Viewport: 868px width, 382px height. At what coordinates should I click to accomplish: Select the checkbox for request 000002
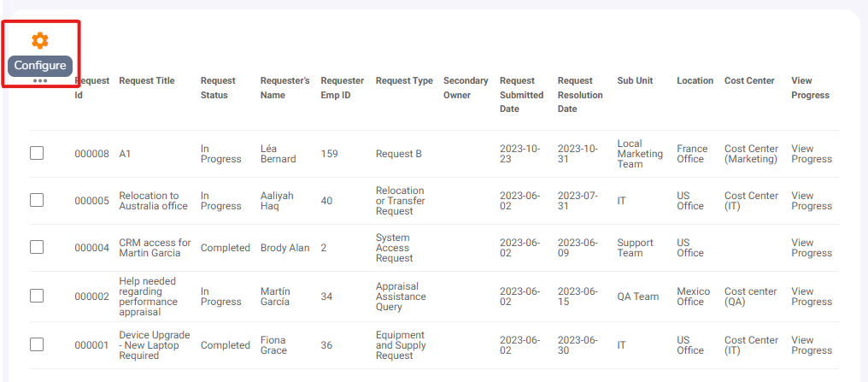point(37,297)
